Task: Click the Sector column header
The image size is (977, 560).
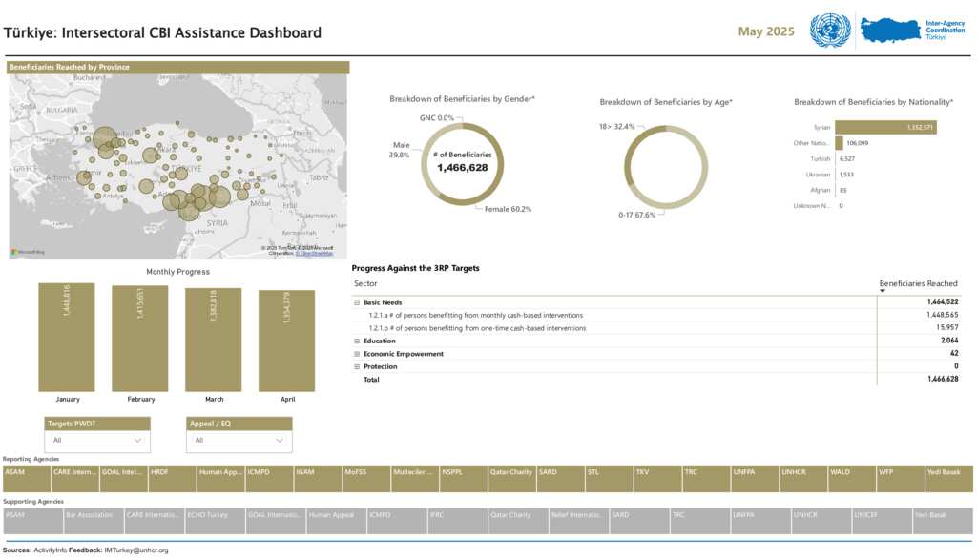Action: click(x=365, y=283)
